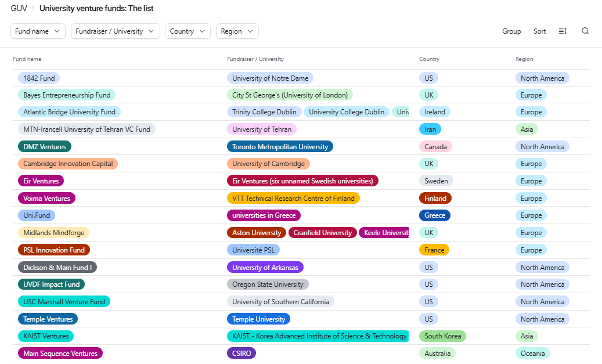Click the Cambridge Innovation Capital orange tag

[68, 164]
